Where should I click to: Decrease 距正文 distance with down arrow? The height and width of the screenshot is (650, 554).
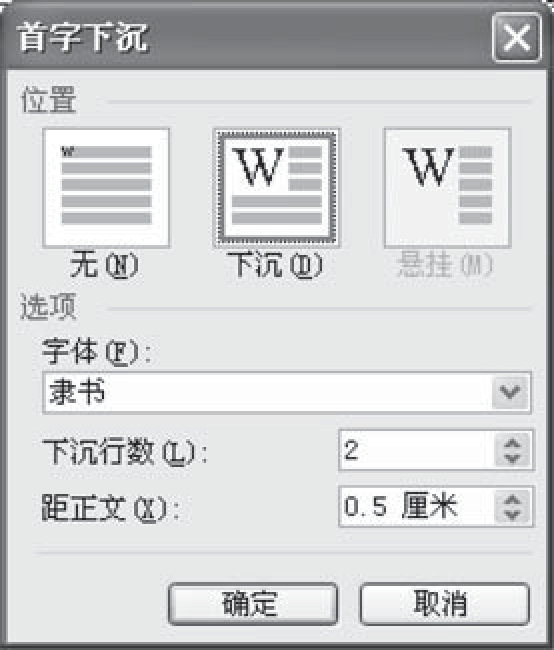tap(513, 515)
